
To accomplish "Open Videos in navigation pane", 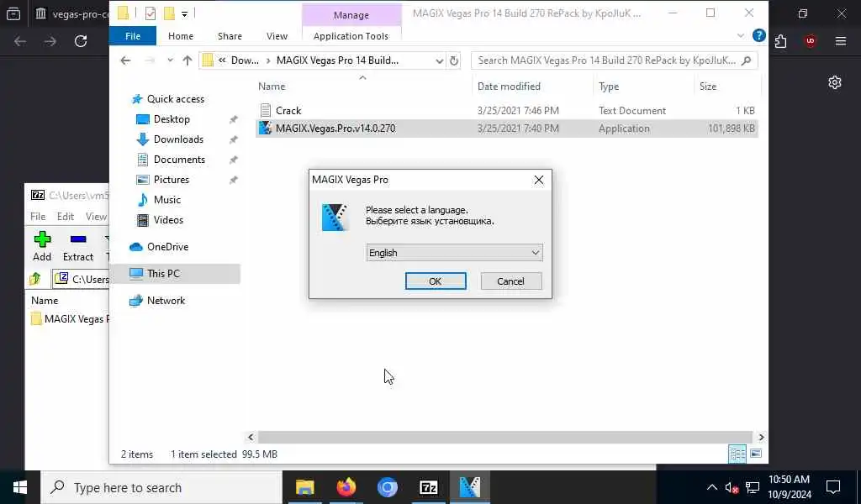I will pos(168,220).
